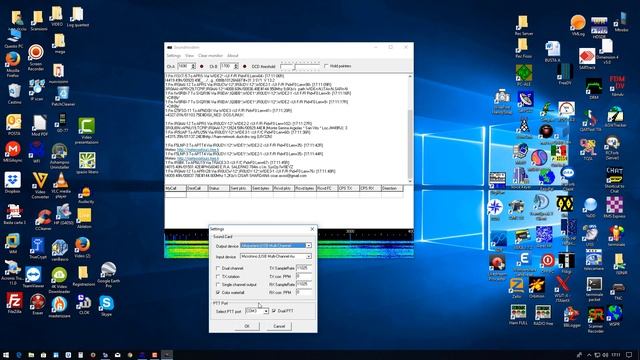Expand Input device dropdown
This screenshot has height=360, width=640.
click(309, 256)
